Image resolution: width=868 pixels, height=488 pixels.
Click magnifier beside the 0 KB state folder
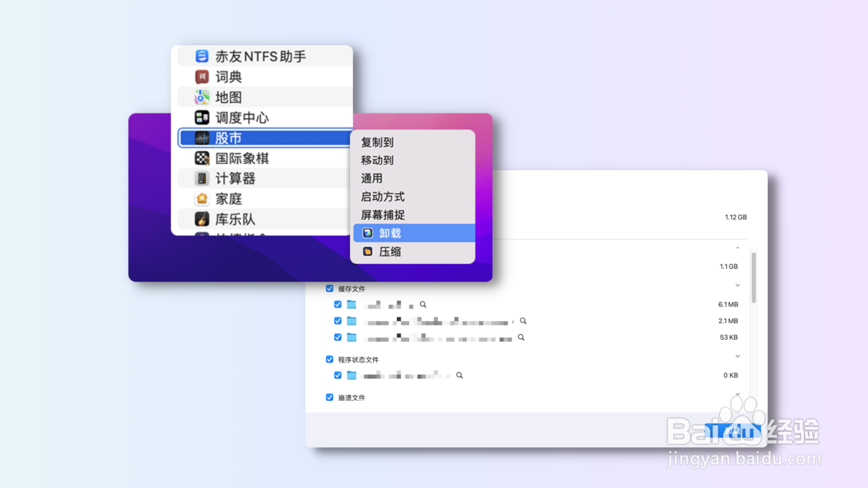tap(459, 375)
